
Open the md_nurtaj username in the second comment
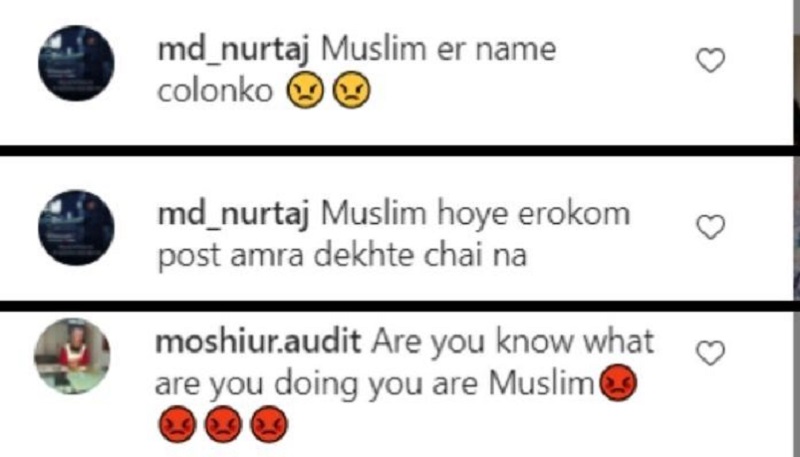coord(233,214)
